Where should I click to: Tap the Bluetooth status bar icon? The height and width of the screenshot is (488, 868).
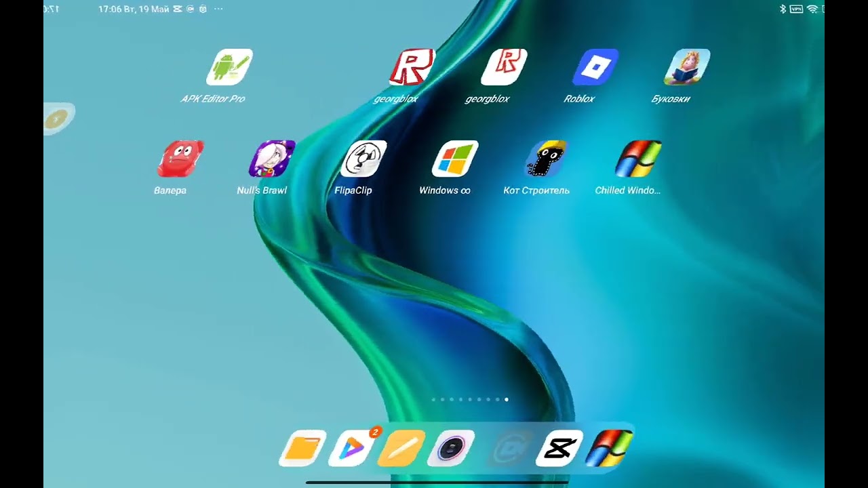[782, 9]
